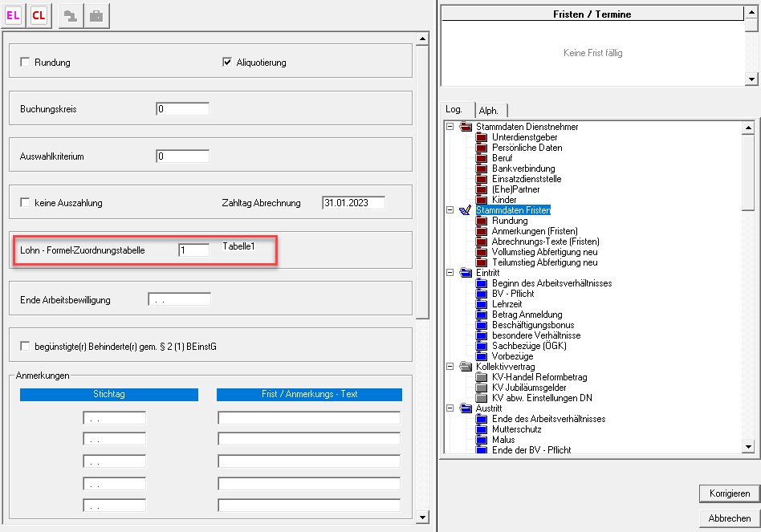
Task: Uncheck the Aliquotierung checkbox
Action: pos(226,63)
